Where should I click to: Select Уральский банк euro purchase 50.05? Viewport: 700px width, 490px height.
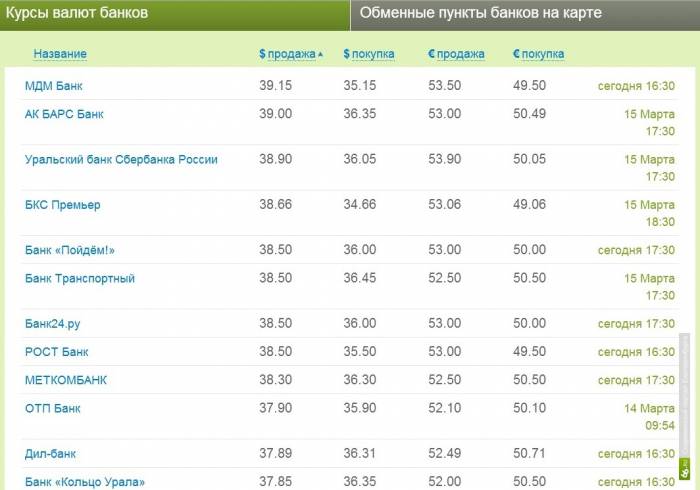click(x=529, y=159)
